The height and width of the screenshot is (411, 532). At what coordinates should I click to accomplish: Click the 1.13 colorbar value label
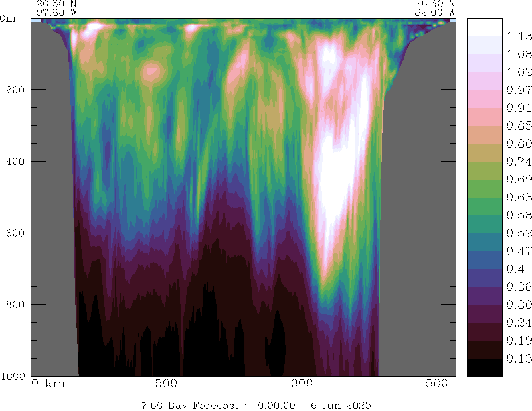519,36
